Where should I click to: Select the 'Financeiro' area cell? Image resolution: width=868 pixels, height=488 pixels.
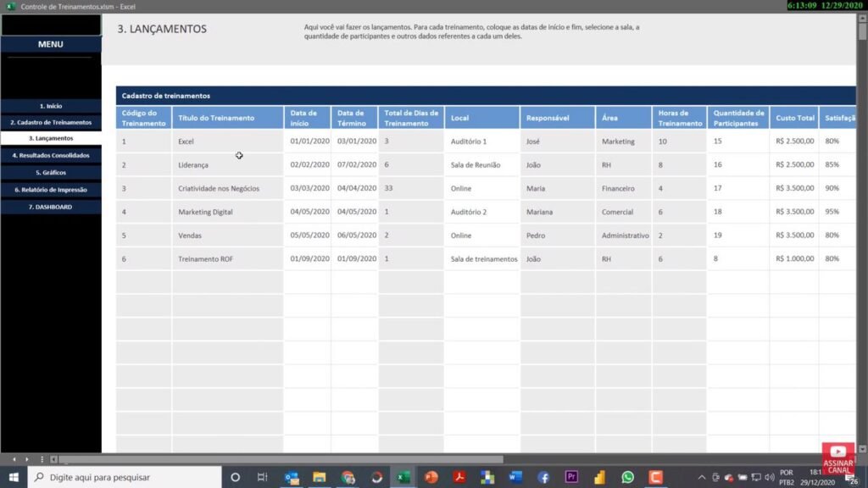click(x=623, y=189)
